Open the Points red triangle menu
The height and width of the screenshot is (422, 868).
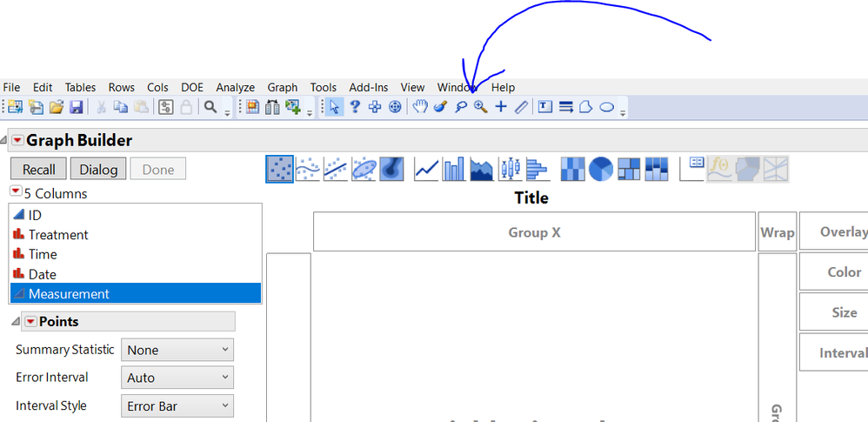coord(30,321)
